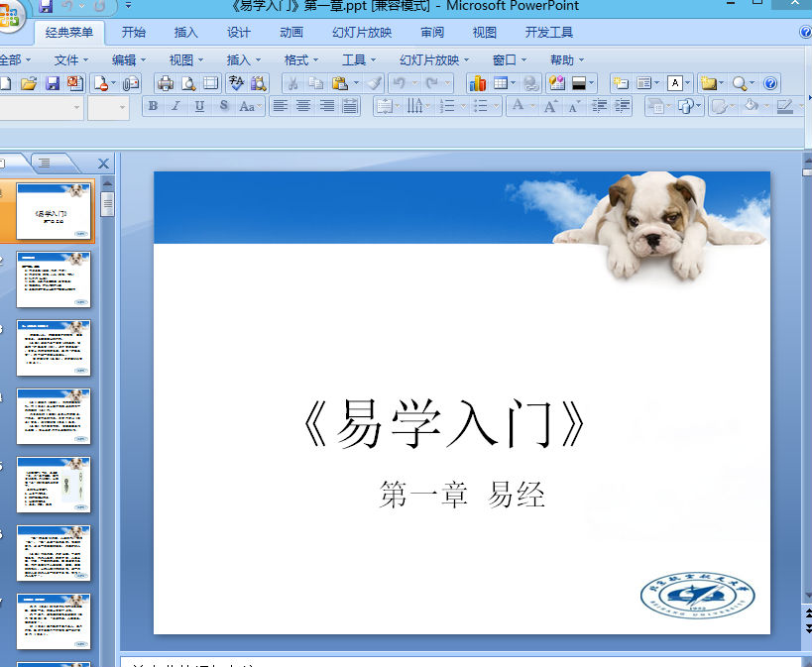Click the Increase Indent icon
The image size is (812, 667).
(623, 106)
